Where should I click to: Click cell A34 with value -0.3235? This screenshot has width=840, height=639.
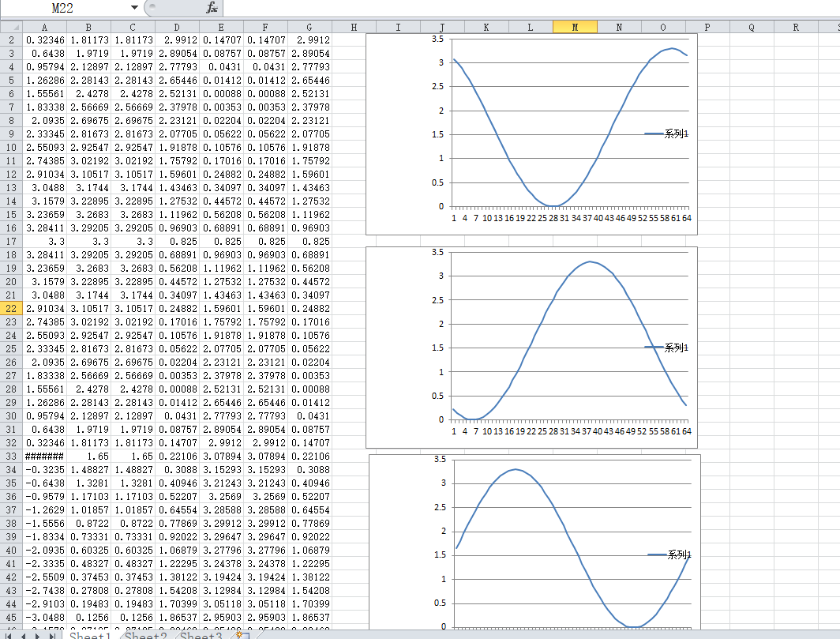pyautogui.click(x=44, y=470)
